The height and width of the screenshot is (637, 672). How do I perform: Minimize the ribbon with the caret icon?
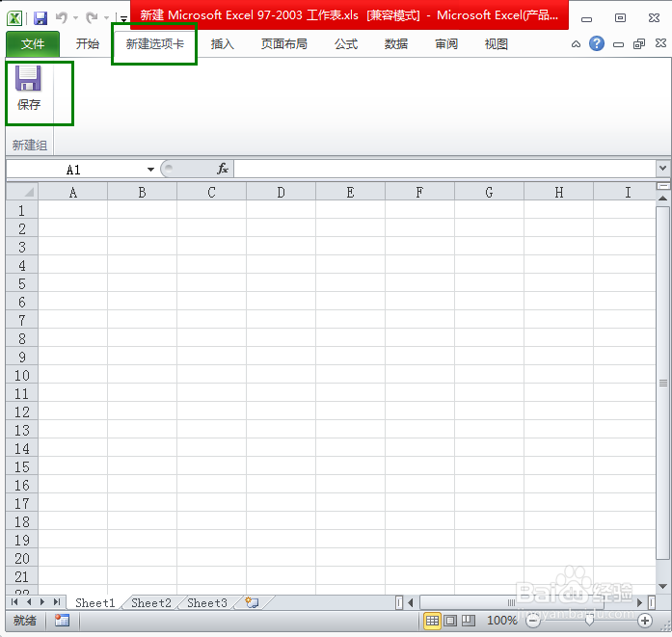click(576, 44)
